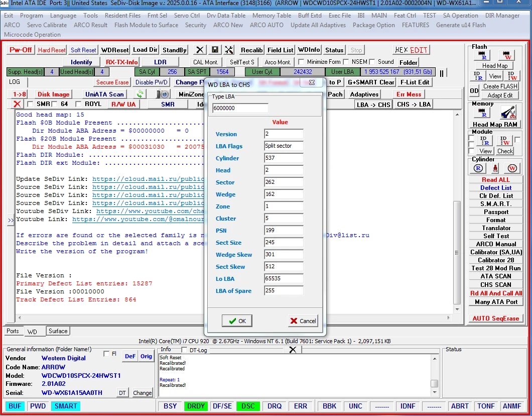Click the Module ID write icon
Screen dimensions: 532x416
pyautogui.click(x=505, y=140)
